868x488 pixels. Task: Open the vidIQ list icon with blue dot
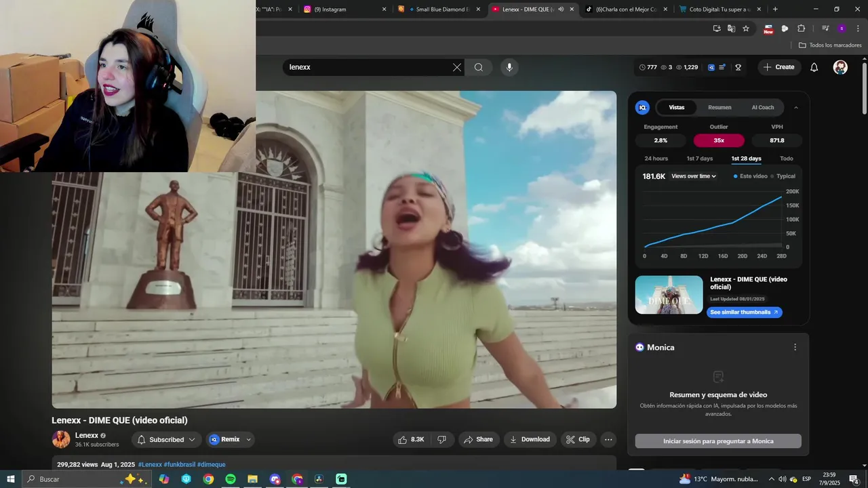tap(723, 67)
